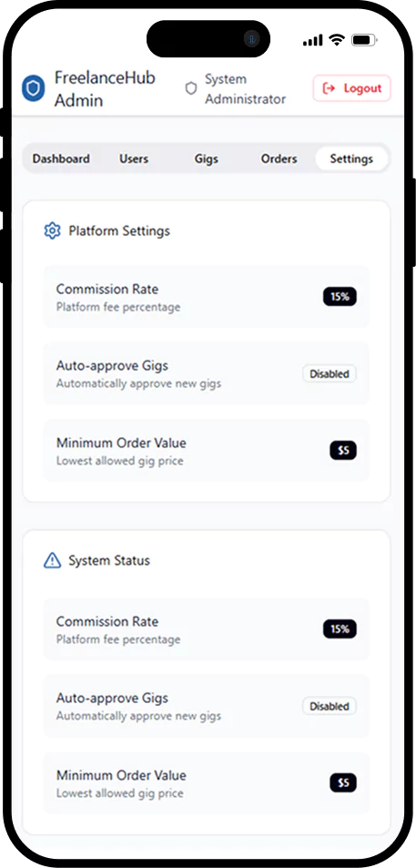Click the 15% badge in System Status
Image resolution: width=416 pixels, height=868 pixels.
click(340, 628)
